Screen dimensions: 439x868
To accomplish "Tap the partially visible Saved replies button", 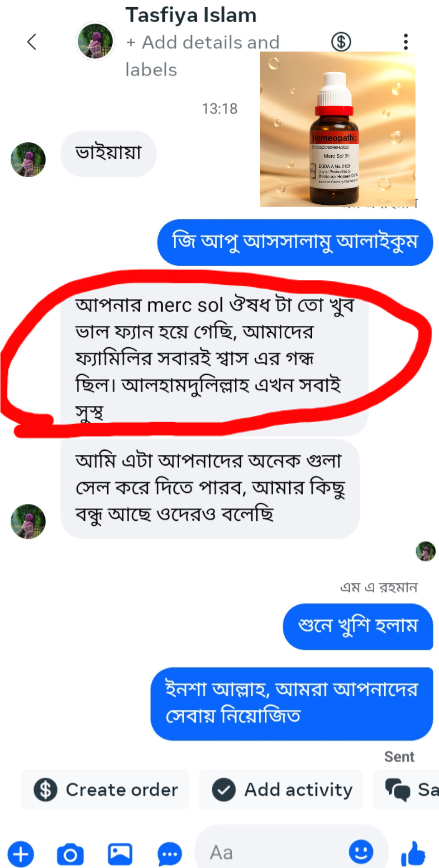I will [x=406, y=790].
